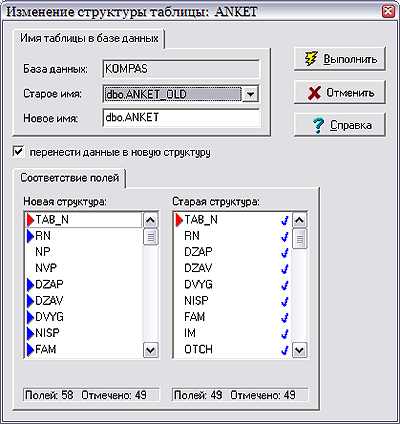Select the red arrow marker beside TAB_N in new structure
400x424 pixels.
(x=31, y=220)
